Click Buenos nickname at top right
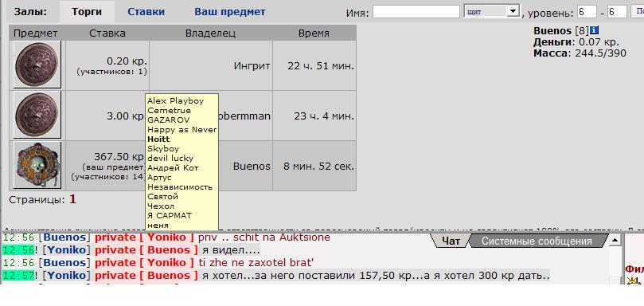The image size is (644, 306). [552, 31]
